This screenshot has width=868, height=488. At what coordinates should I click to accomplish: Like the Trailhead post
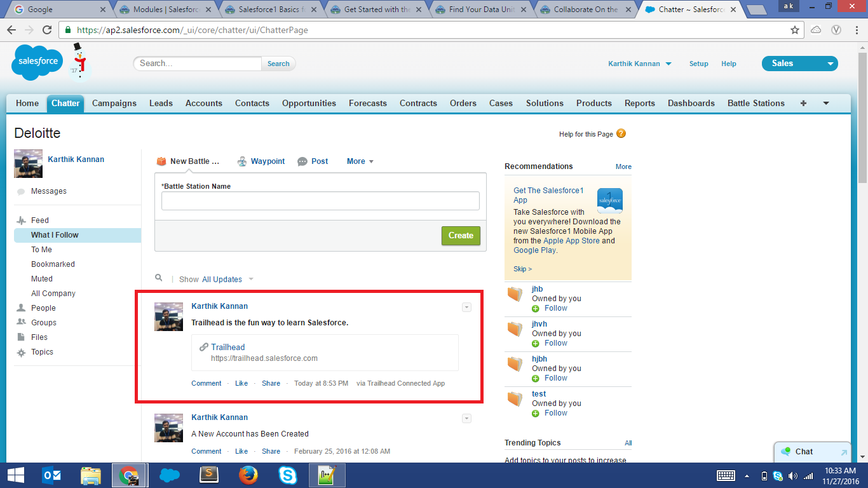[241, 383]
